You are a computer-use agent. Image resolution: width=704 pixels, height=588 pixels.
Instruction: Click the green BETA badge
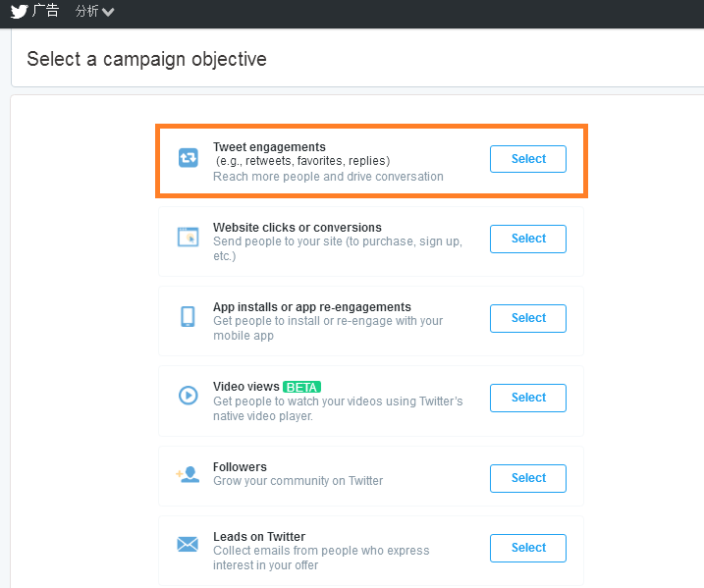coord(301,387)
